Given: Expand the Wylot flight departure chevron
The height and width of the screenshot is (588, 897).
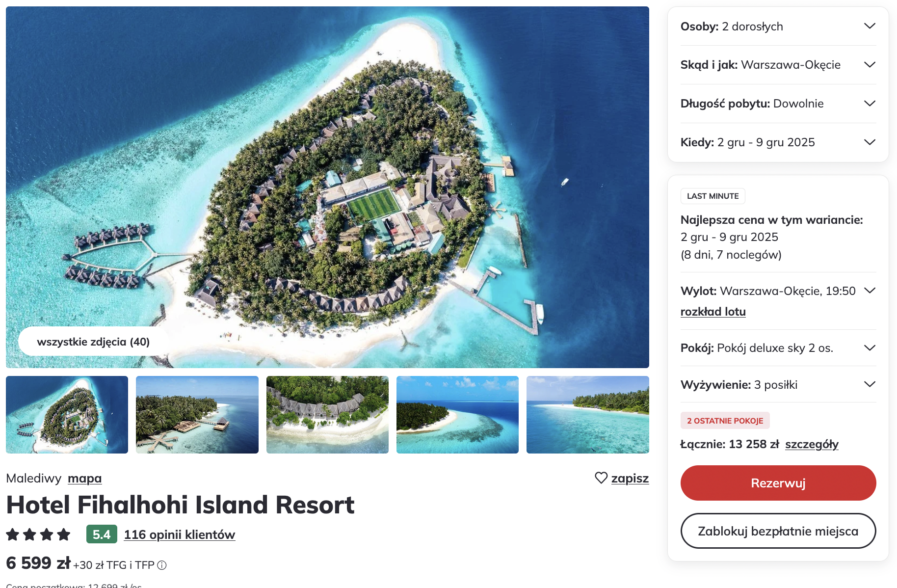Looking at the screenshot, I should (x=870, y=291).
